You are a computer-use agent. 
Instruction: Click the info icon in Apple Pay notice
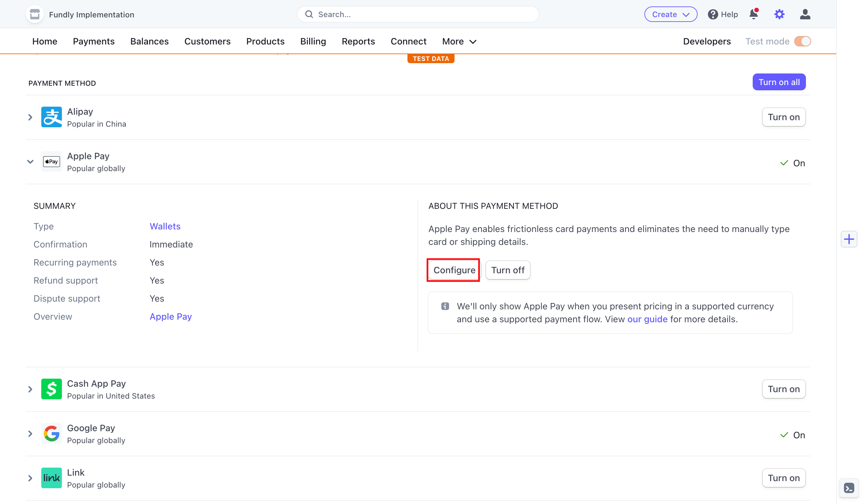(x=445, y=306)
